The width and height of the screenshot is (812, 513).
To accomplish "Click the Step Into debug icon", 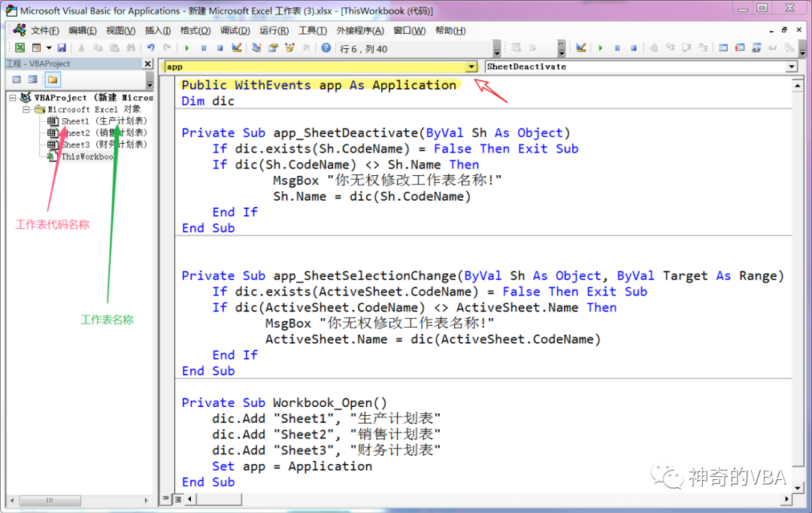I will (x=670, y=48).
